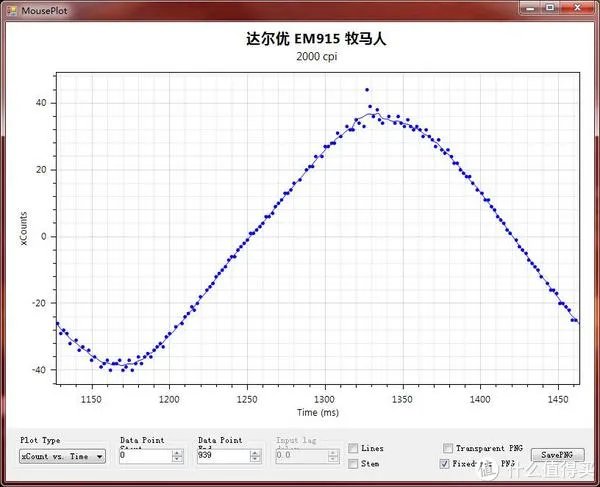
Task: Minimize the MousePlot window
Action: (x=530, y=7)
